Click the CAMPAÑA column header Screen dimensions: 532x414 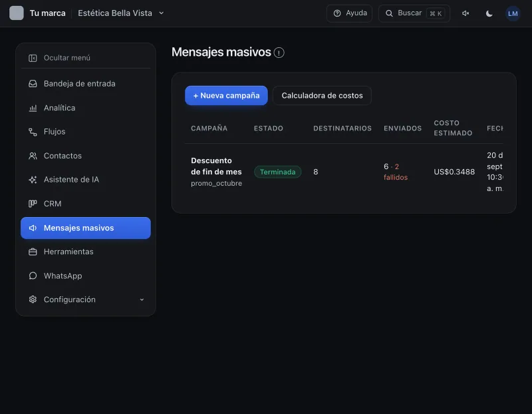(x=209, y=128)
